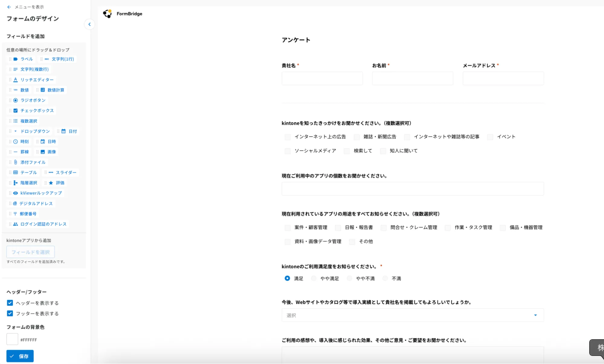Pick the チェックボックス field icon

(15, 111)
